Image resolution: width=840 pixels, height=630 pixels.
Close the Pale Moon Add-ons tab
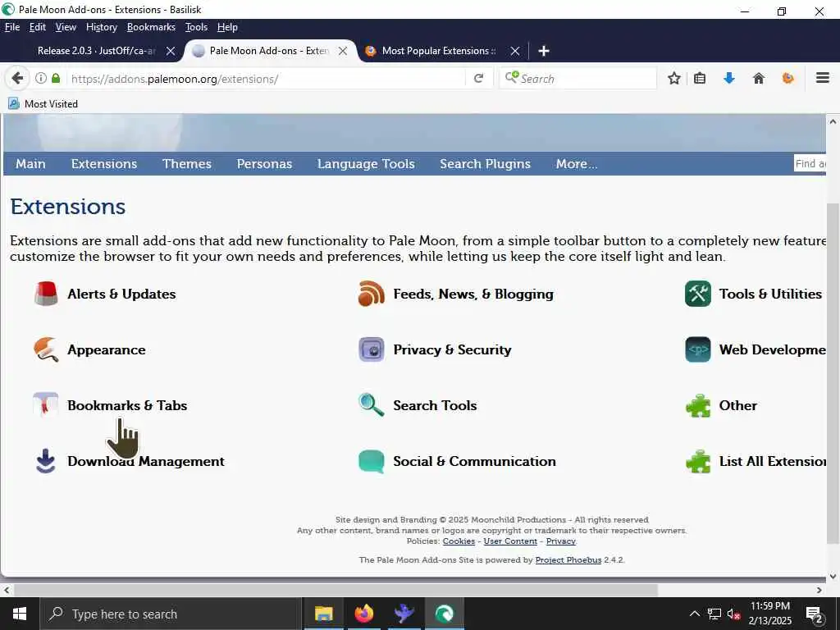click(x=343, y=51)
